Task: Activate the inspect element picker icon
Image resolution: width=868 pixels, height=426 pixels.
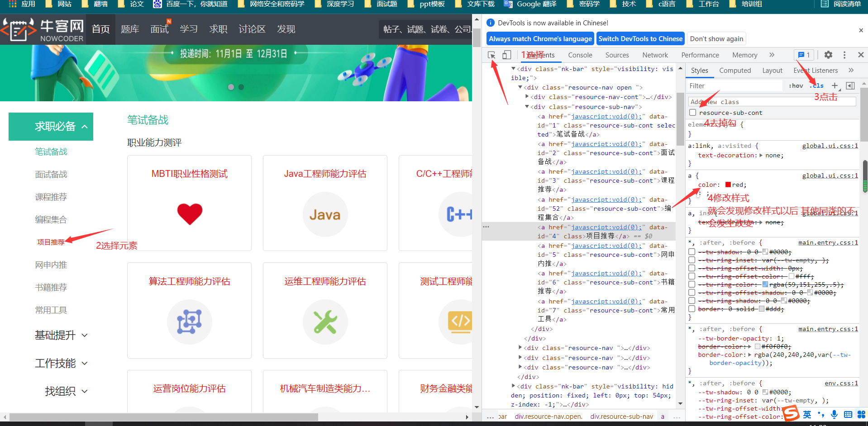Action: pyautogui.click(x=491, y=55)
